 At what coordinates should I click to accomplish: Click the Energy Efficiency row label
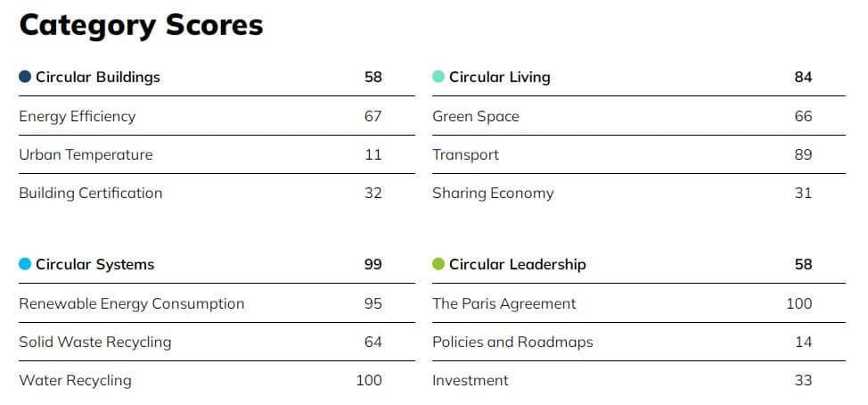click(x=78, y=116)
